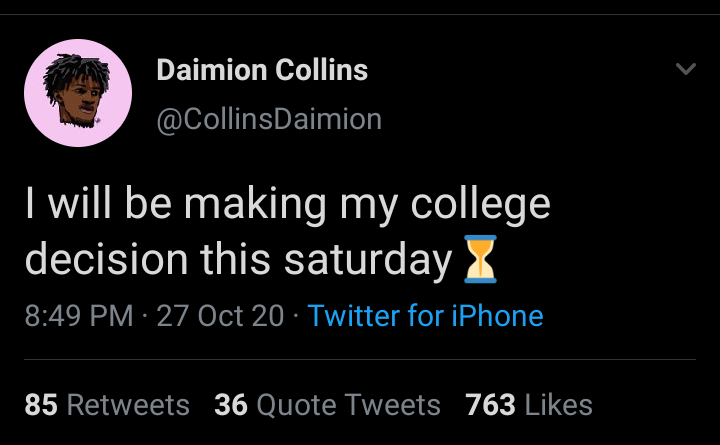Open the Likes label list
The width and height of the screenshot is (720, 445).
tap(559, 405)
